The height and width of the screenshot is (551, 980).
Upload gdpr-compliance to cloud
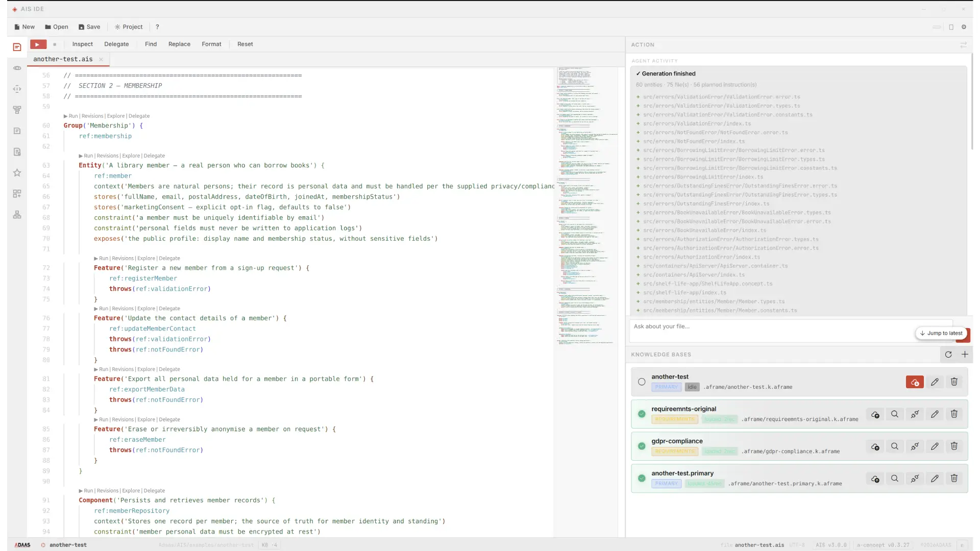tap(875, 446)
